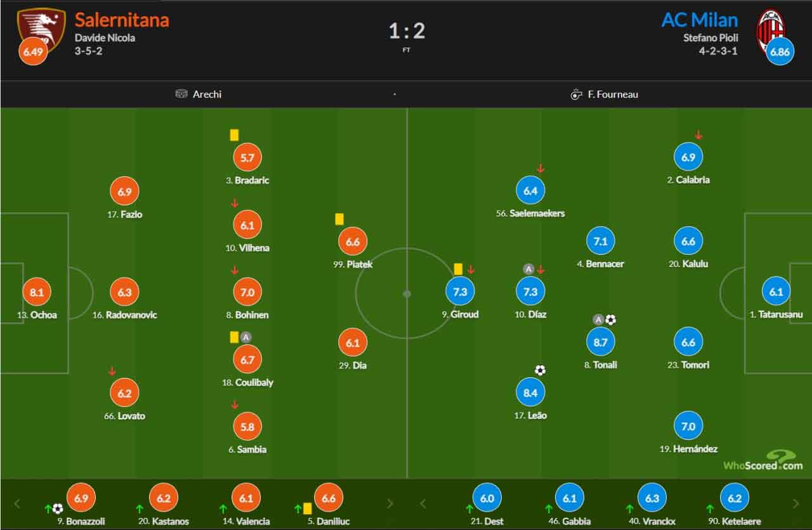The width and height of the screenshot is (812, 530).
Task: Click the stadium icon beside Arechi
Action: click(x=182, y=94)
